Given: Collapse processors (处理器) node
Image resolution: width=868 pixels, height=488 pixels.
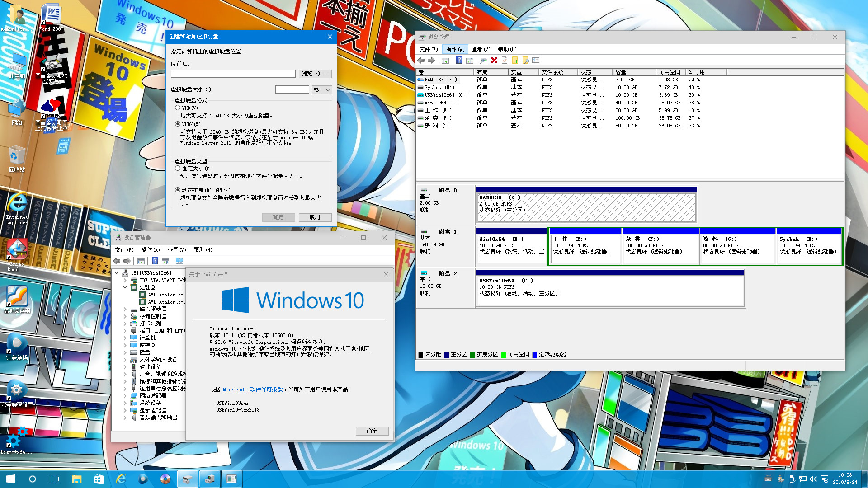Looking at the screenshot, I should [x=125, y=287].
